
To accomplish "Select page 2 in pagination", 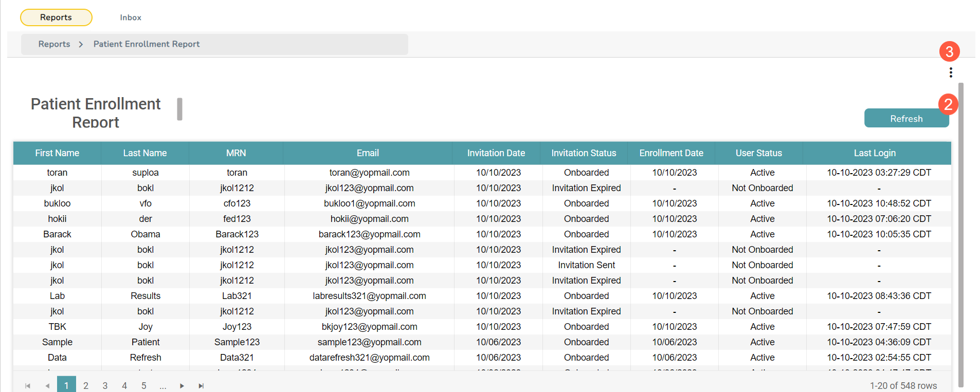I will (86, 386).
